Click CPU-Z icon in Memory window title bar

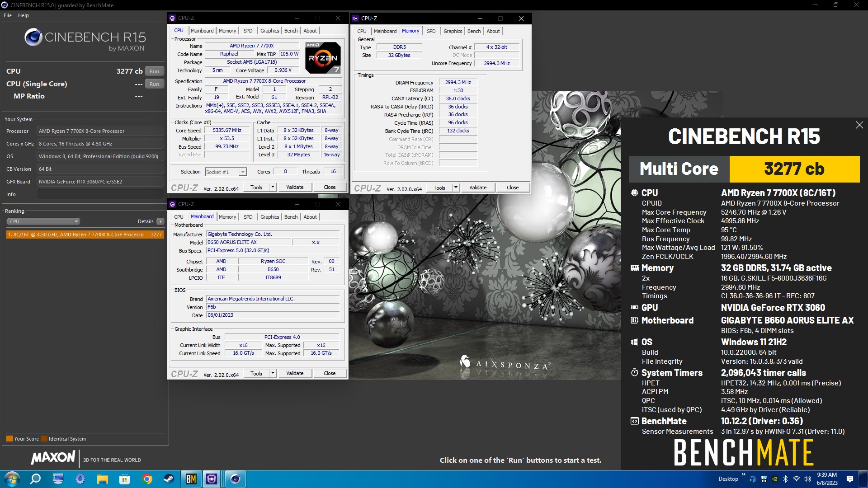pos(355,19)
